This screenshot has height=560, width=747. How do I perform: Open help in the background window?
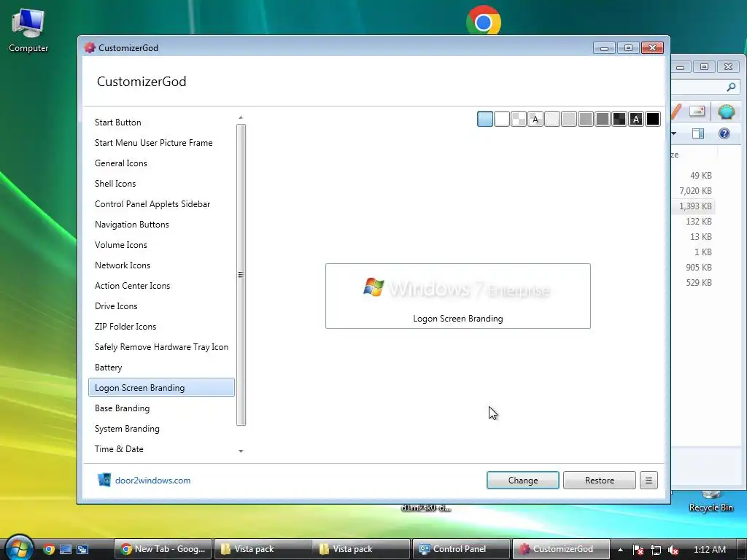724,133
